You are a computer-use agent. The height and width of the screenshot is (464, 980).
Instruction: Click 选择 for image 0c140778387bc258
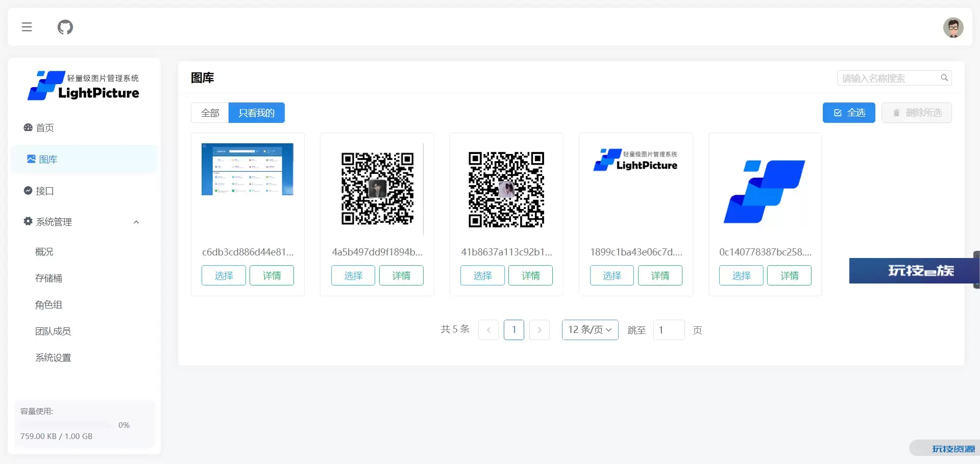coord(741,275)
